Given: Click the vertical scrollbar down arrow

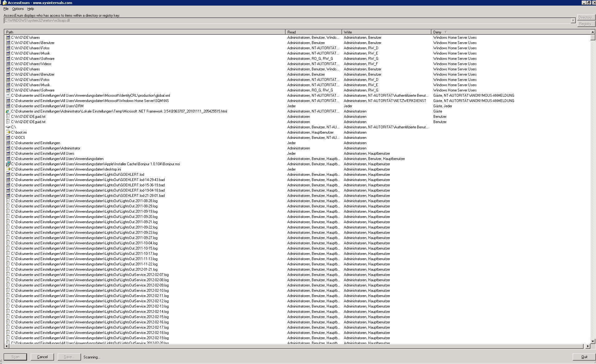Looking at the screenshot, I should [593, 341].
